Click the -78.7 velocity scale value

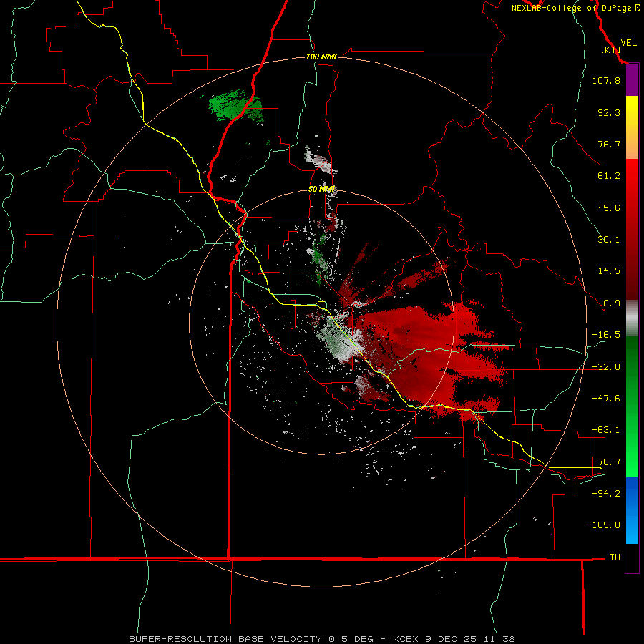tap(606, 462)
